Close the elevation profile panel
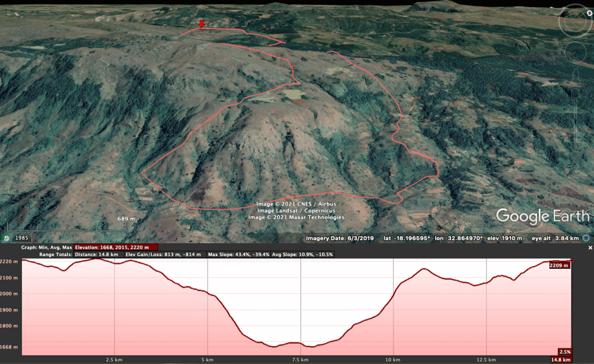 [x=590, y=248]
